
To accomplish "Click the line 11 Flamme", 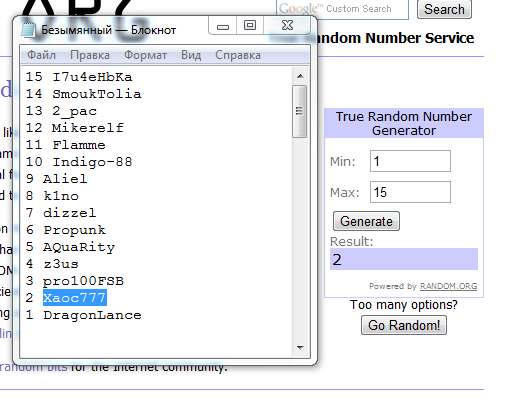I will point(66,145).
